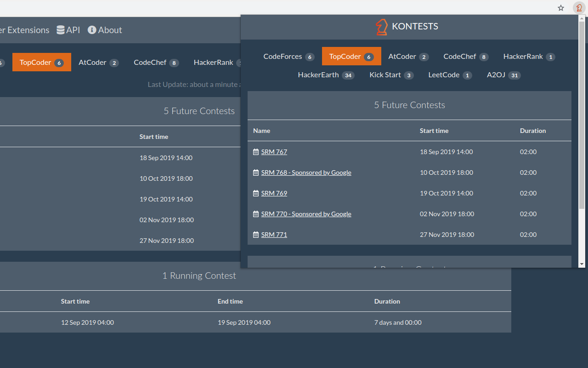This screenshot has height=368, width=588.
Task: Click '19 Oct 2019 14:00' in popup table
Action: point(447,193)
